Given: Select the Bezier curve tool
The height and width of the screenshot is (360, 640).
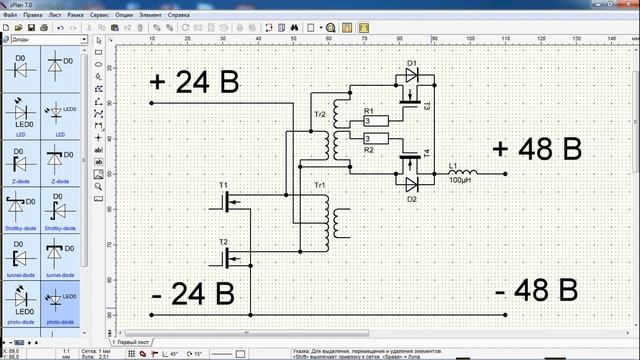Looking at the screenshot, I should point(98,113).
